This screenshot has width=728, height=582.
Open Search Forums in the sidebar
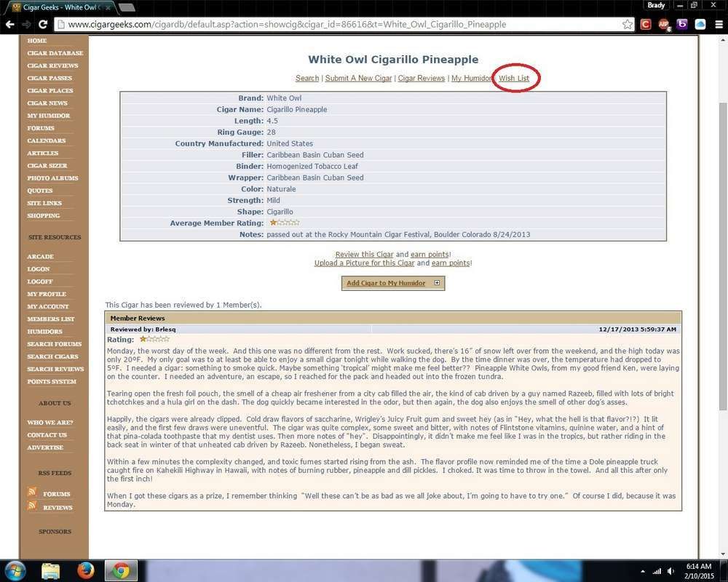pos(54,344)
